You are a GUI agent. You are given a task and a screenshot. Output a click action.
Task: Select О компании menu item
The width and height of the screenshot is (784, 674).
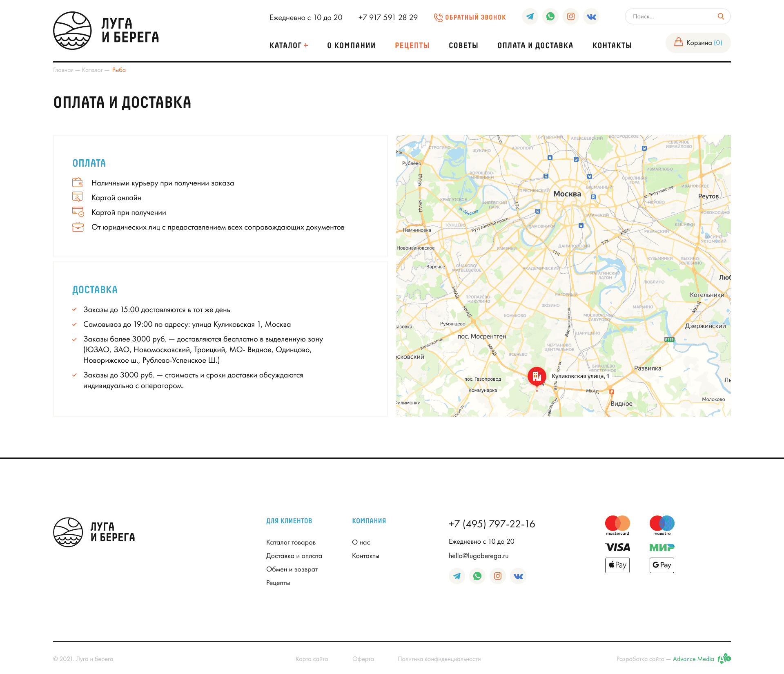351,46
